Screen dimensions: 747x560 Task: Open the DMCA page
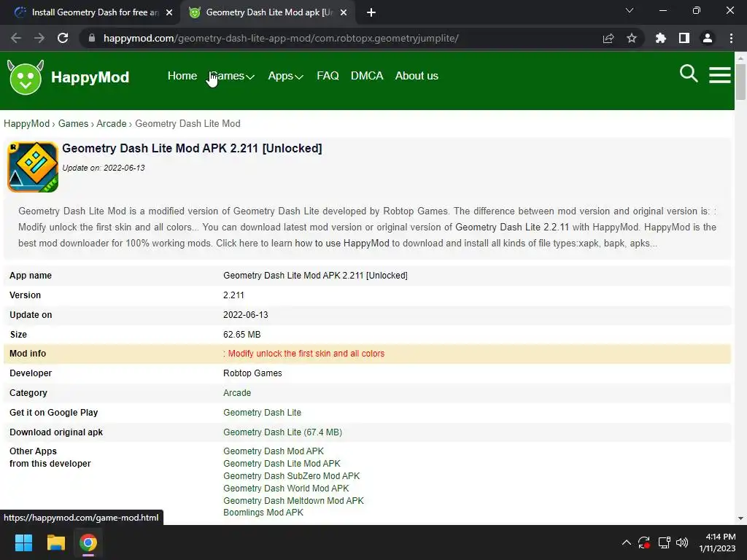pyautogui.click(x=367, y=76)
